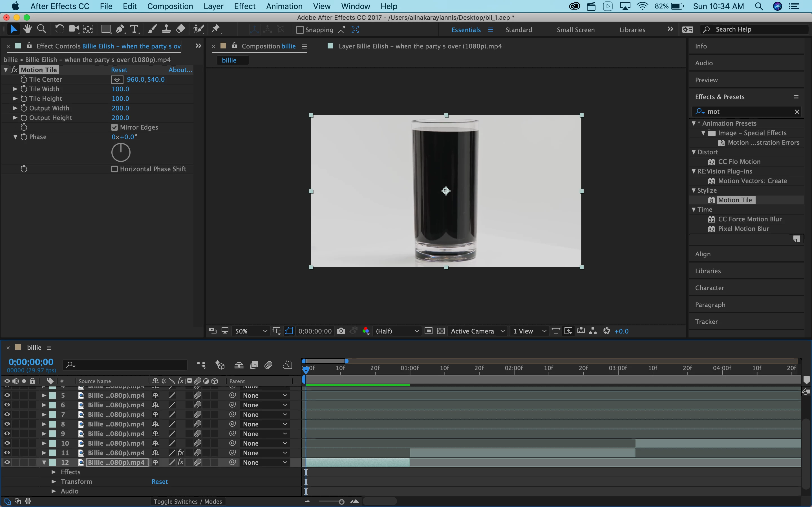Open the Composition menu

coord(170,6)
